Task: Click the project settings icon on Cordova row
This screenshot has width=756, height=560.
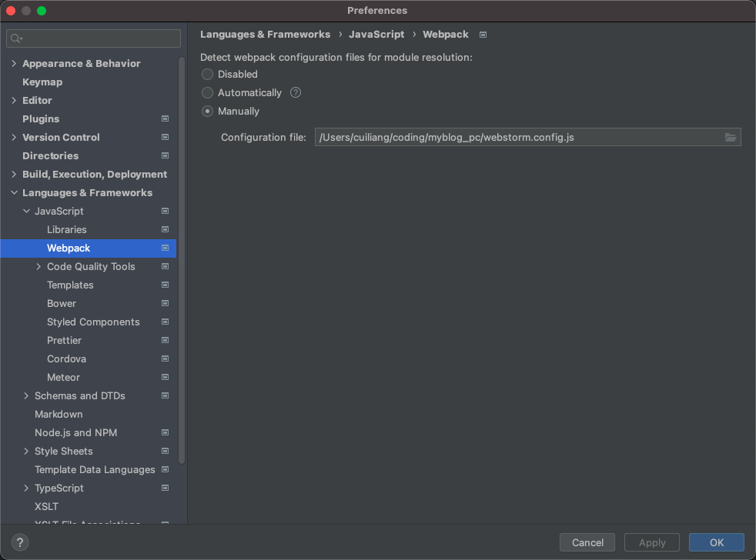Action: tap(165, 358)
